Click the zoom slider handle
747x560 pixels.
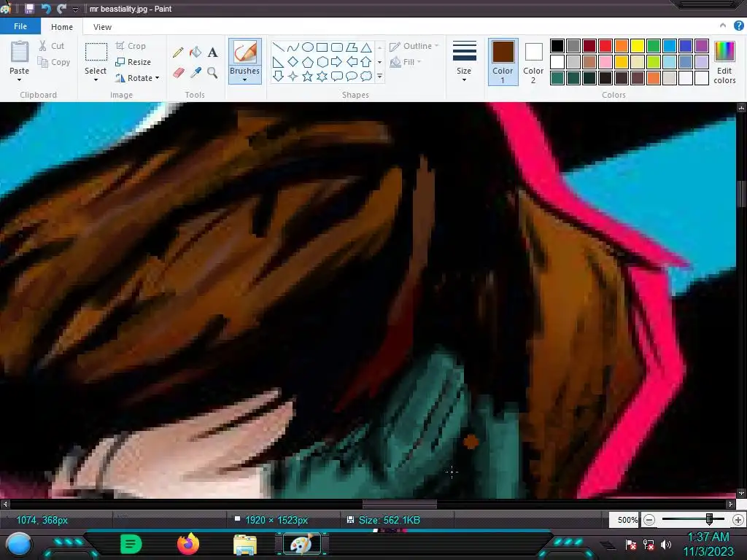(x=709, y=519)
